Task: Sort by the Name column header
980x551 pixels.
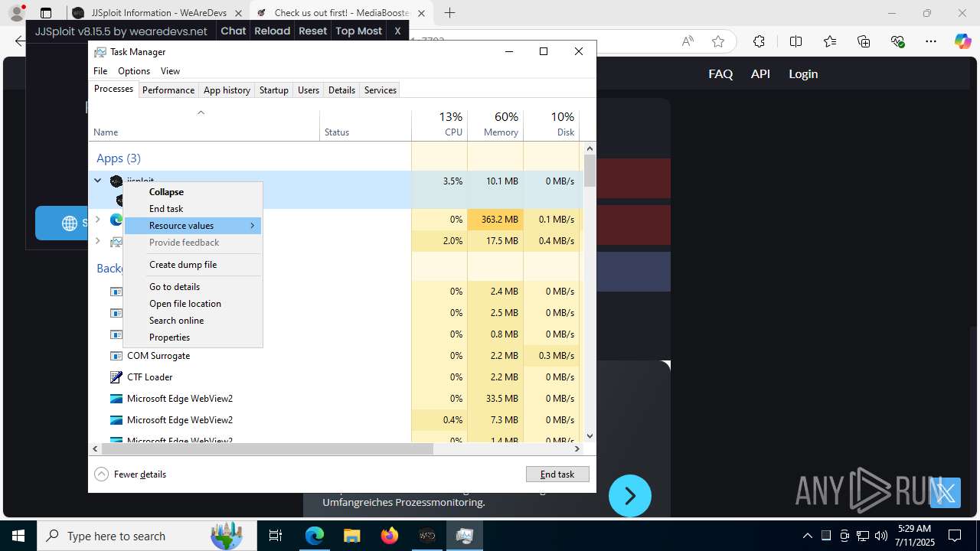Action: pos(204,124)
